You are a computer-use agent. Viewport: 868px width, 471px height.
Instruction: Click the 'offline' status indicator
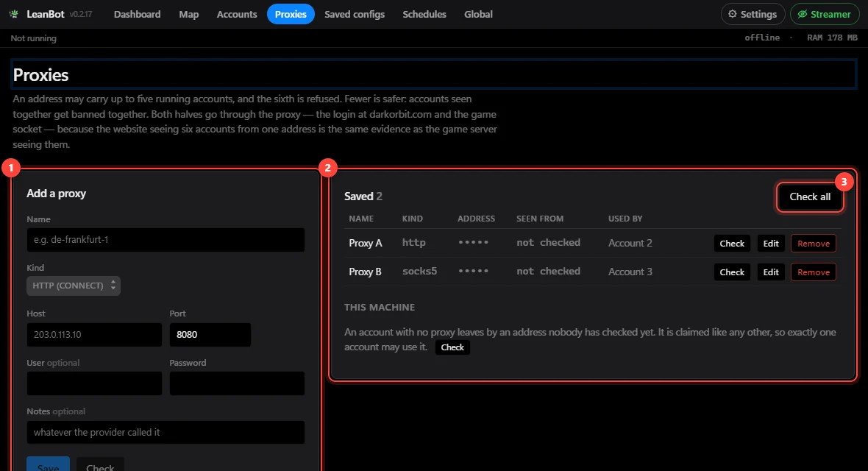[x=762, y=38]
